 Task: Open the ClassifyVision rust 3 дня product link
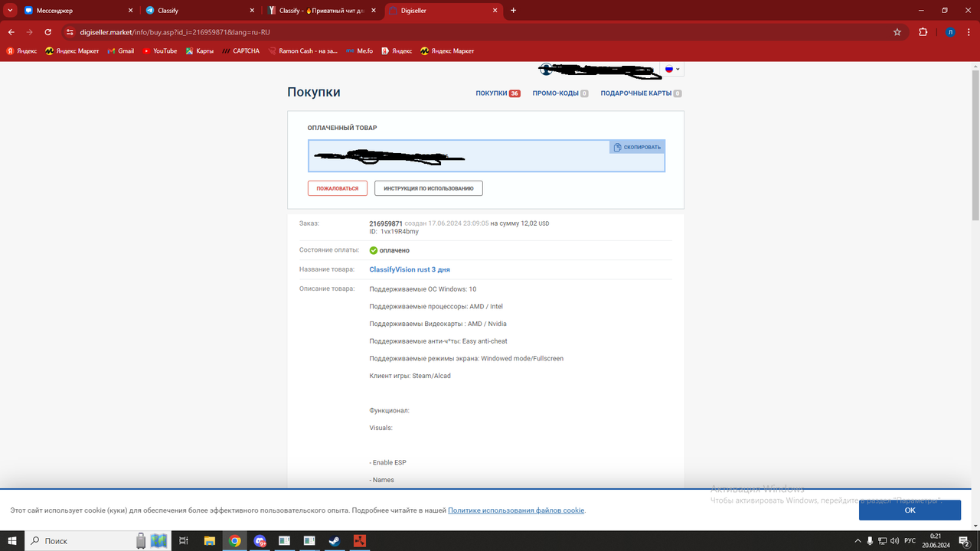(x=410, y=269)
